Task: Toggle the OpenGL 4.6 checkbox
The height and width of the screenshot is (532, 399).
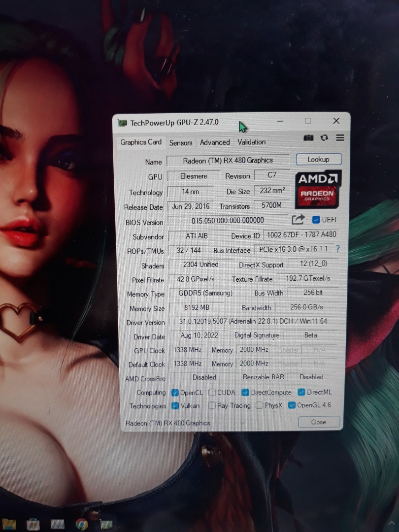Action: pyautogui.click(x=292, y=405)
